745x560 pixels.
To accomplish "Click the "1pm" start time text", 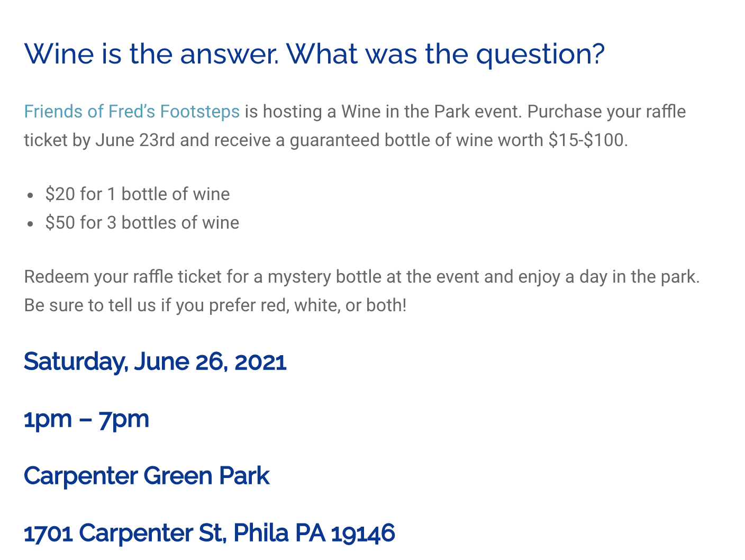I will coord(48,419).
